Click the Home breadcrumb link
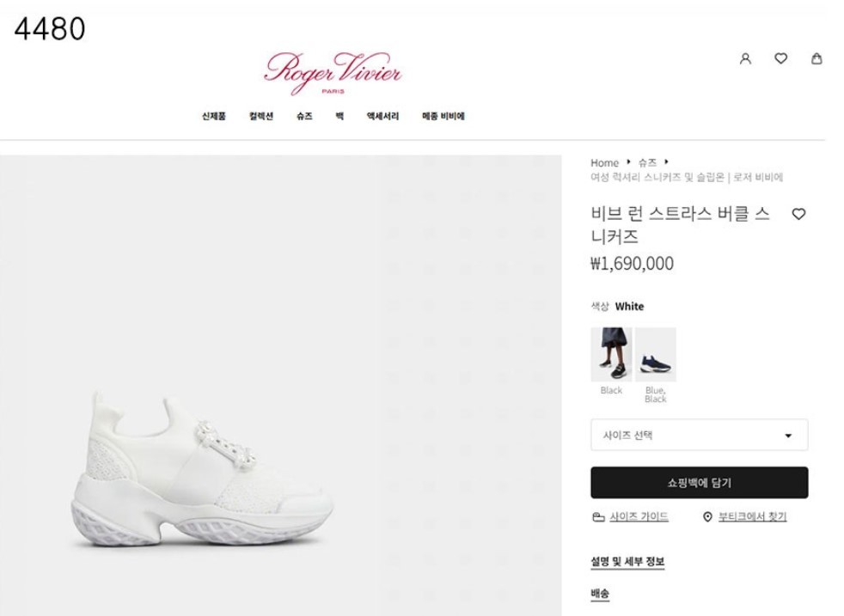 [604, 162]
